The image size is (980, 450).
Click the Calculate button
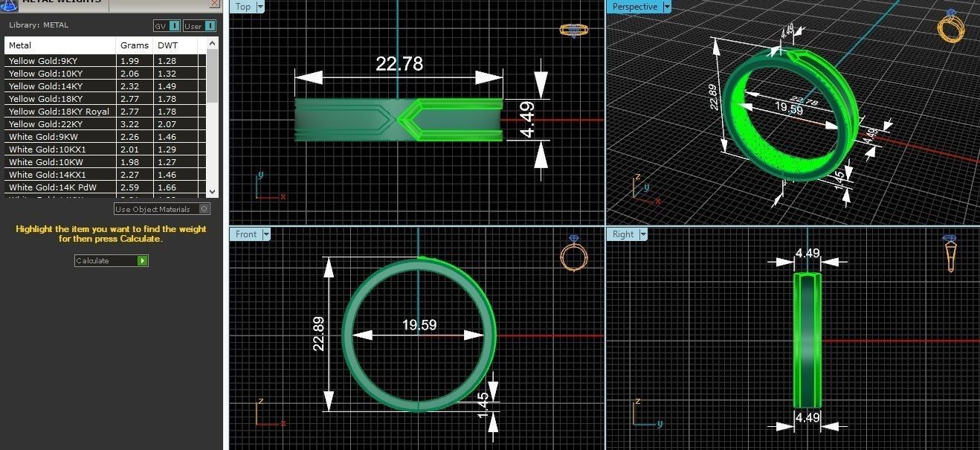pyautogui.click(x=112, y=261)
